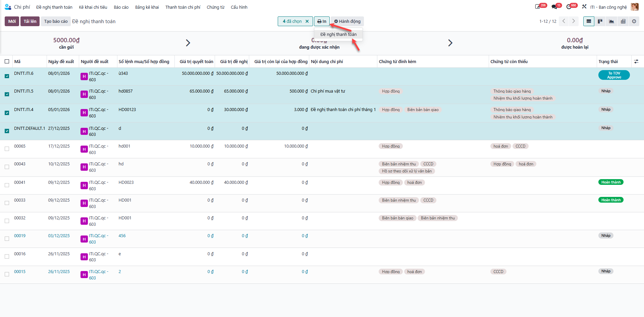Select the list view icon
The height and width of the screenshot is (317, 644).
(589, 21)
